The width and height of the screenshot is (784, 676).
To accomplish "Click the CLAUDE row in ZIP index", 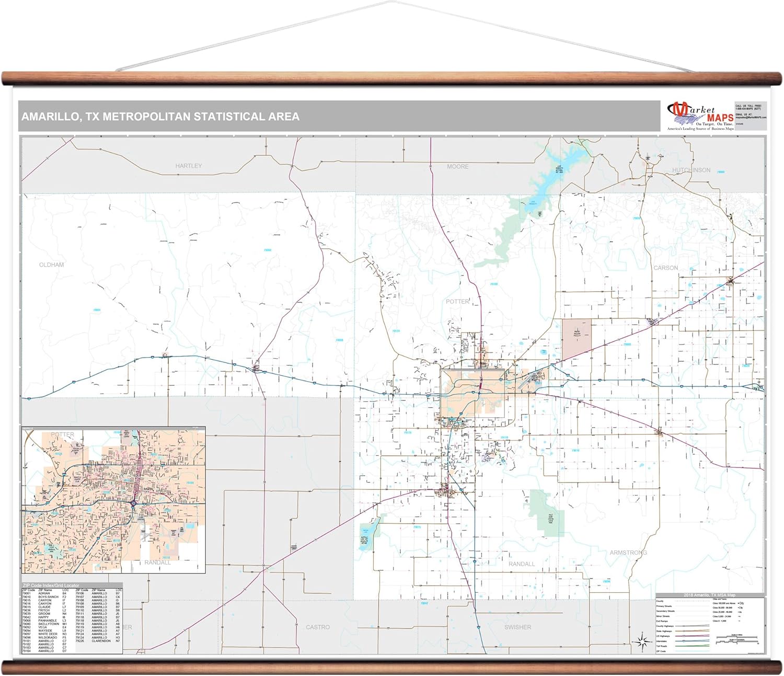I will click(44, 607).
